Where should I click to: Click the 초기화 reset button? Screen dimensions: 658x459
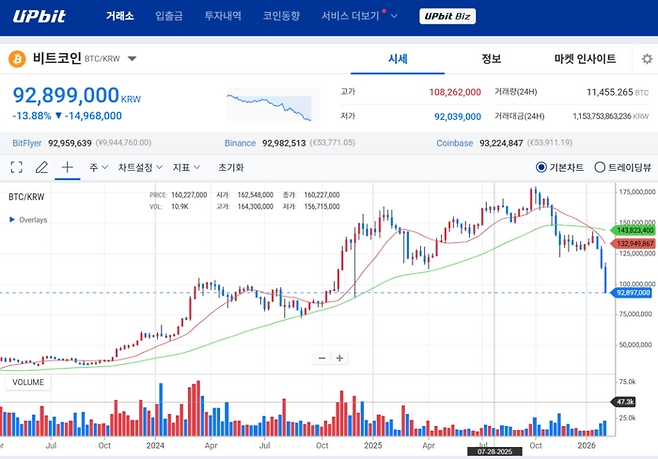point(231,167)
